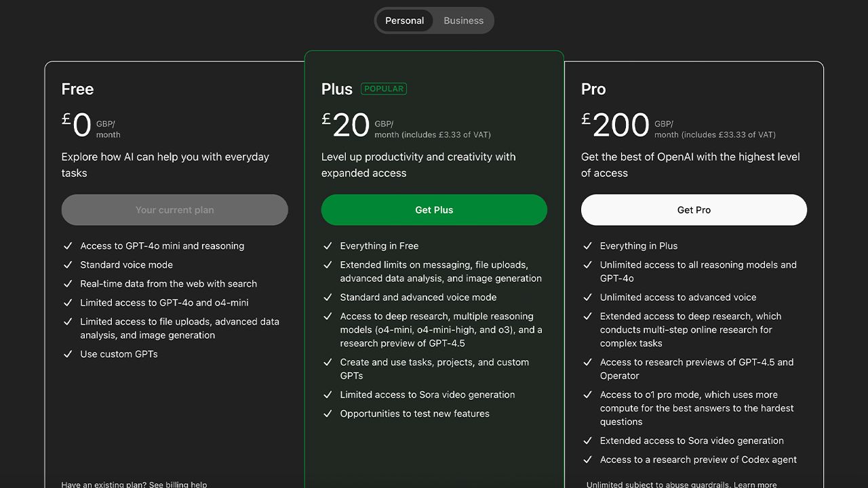The width and height of the screenshot is (868, 488).
Task: Click checkmark beside Limited access to Sora video
Action: [328, 395]
